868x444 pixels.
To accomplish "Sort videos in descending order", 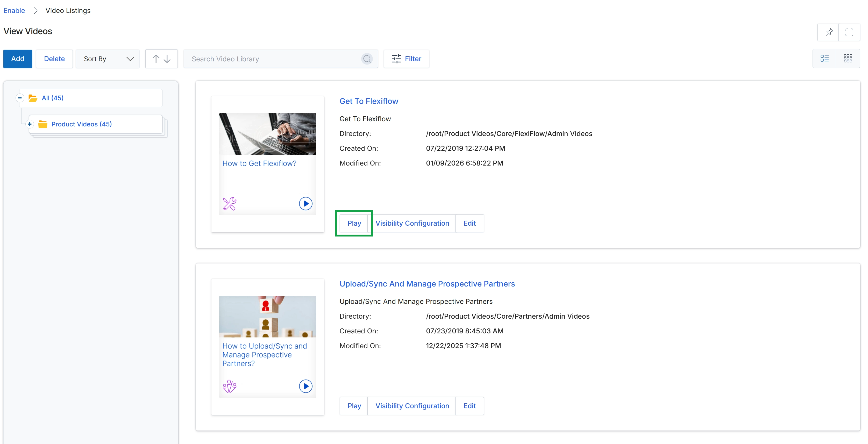I will click(167, 59).
